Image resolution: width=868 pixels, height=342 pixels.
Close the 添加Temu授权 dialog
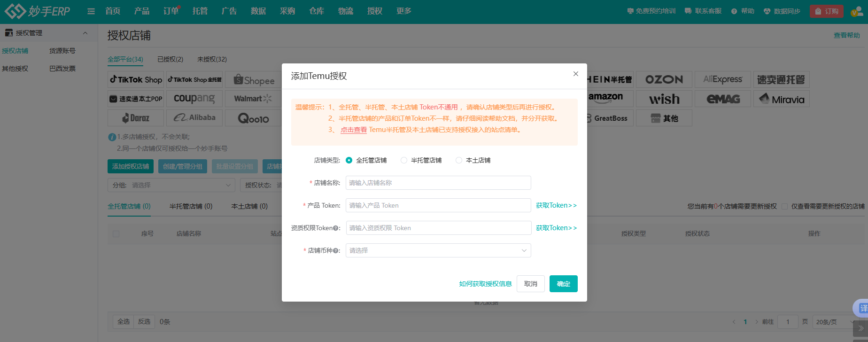coord(575,74)
